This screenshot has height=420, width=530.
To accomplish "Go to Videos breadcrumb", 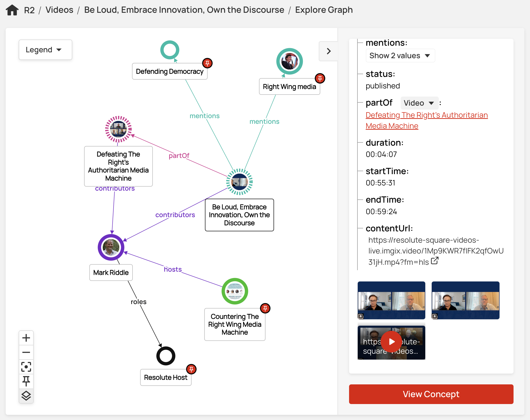I will coord(59,10).
